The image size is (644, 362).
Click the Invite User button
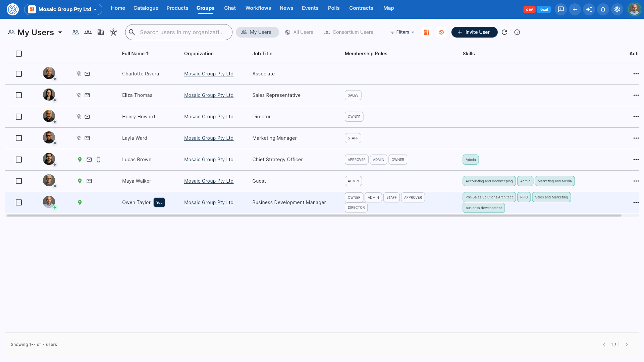click(474, 32)
